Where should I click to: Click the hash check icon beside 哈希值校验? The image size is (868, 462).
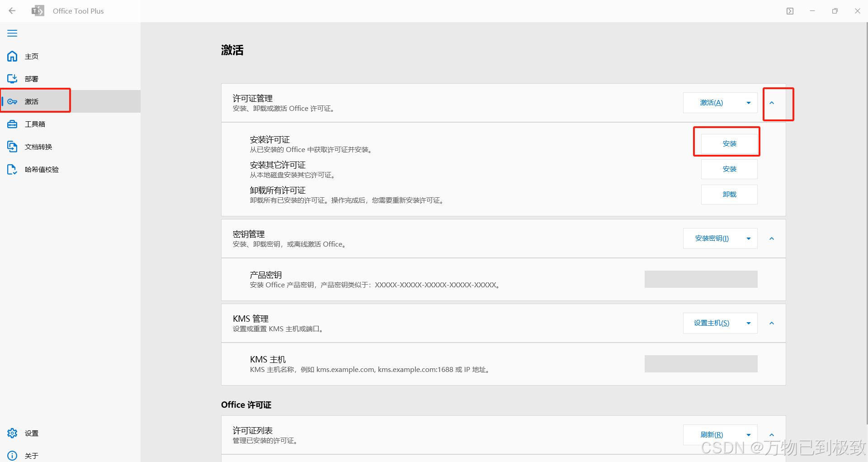coord(12,169)
